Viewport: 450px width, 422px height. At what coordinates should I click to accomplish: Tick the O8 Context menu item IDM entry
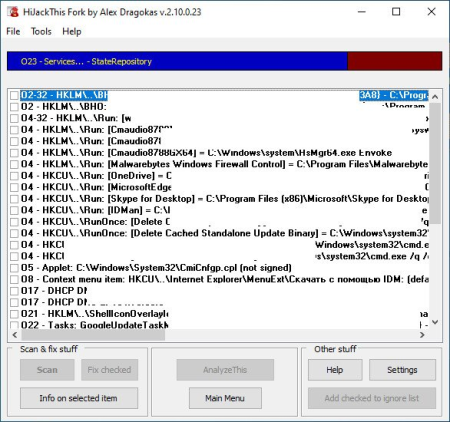coord(14,279)
